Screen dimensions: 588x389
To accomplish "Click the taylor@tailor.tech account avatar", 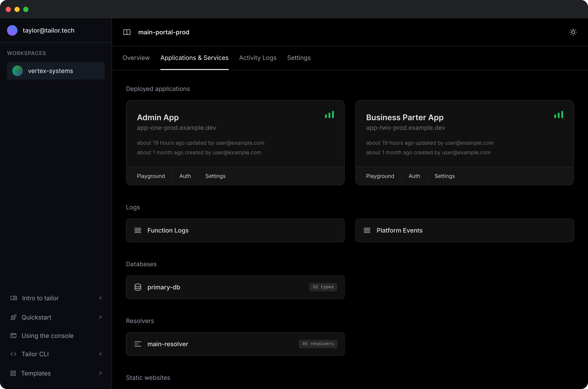I will tap(12, 31).
